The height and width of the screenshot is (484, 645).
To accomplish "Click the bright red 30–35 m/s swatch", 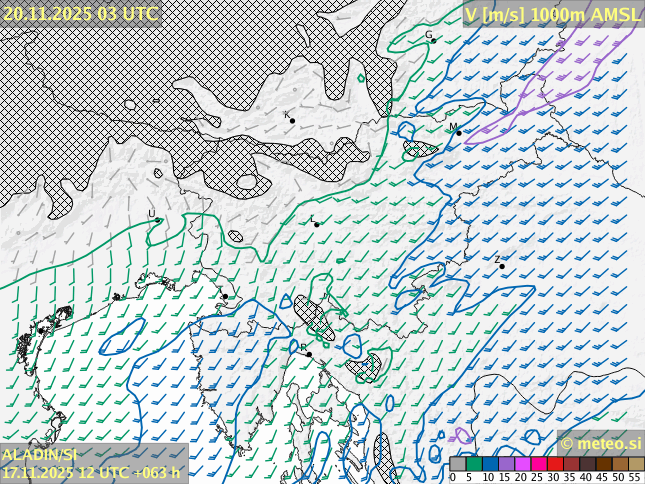I will tap(554, 464).
